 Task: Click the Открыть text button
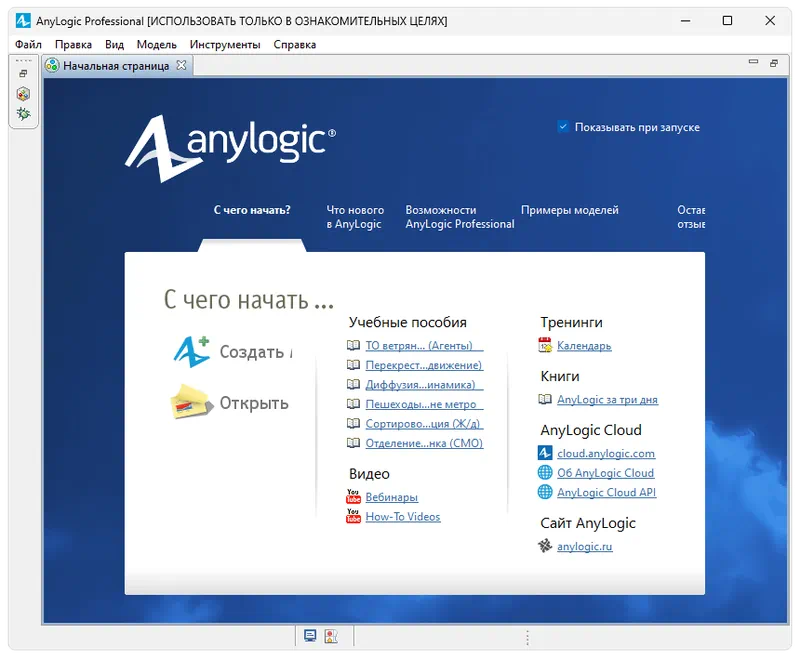[254, 402]
